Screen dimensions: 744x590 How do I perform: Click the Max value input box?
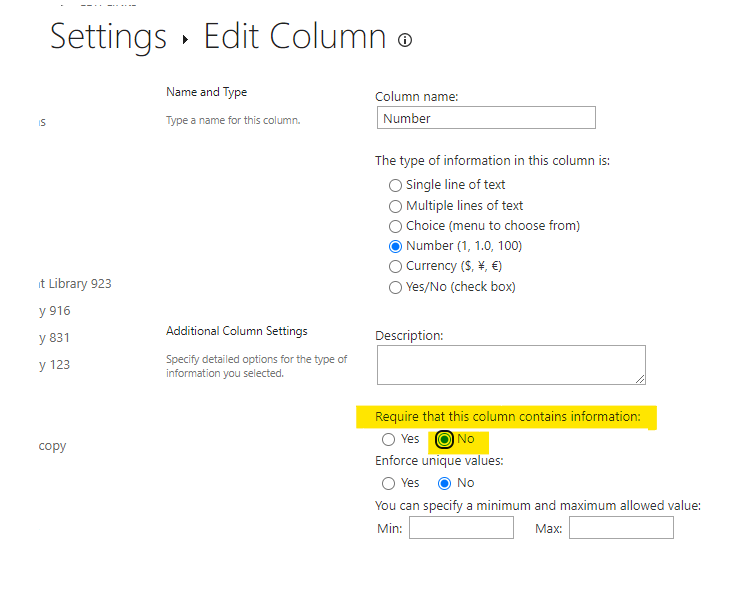(x=621, y=528)
